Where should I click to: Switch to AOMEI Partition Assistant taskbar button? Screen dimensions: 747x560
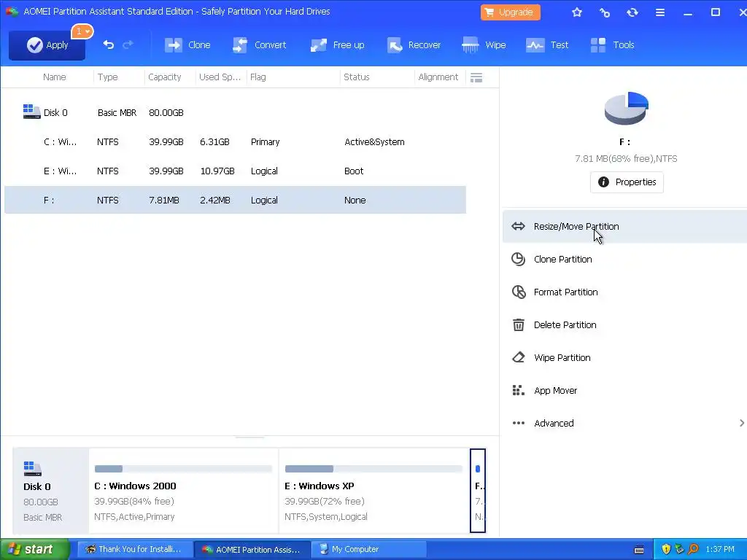click(x=252, y=550)
